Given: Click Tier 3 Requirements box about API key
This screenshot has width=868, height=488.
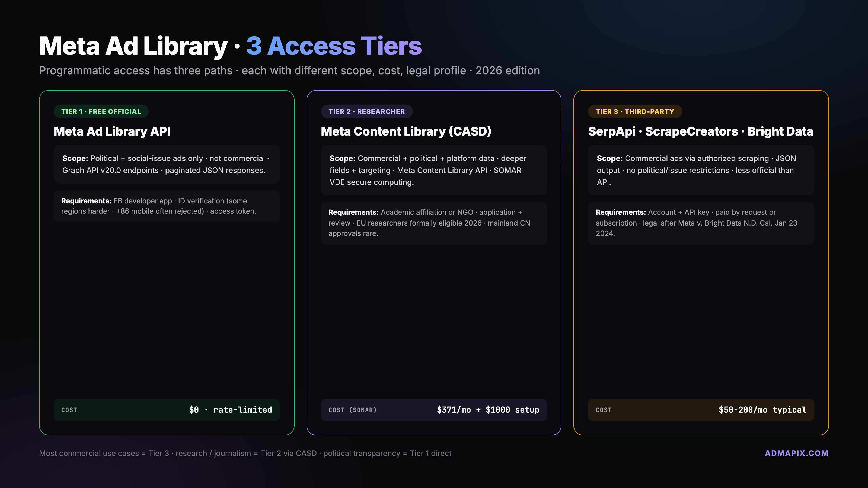Looking at the screenshot, I should 701,223.
